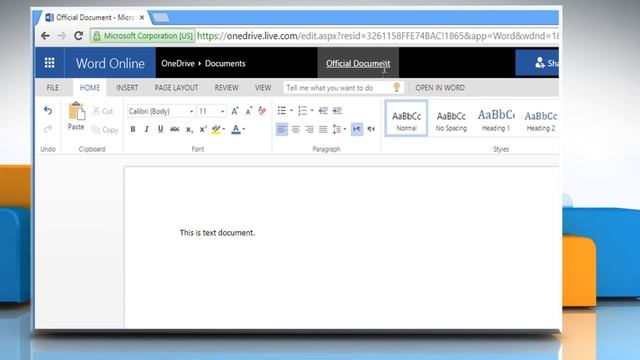Open font color dropdown arrow

click(x=244, y=129)
